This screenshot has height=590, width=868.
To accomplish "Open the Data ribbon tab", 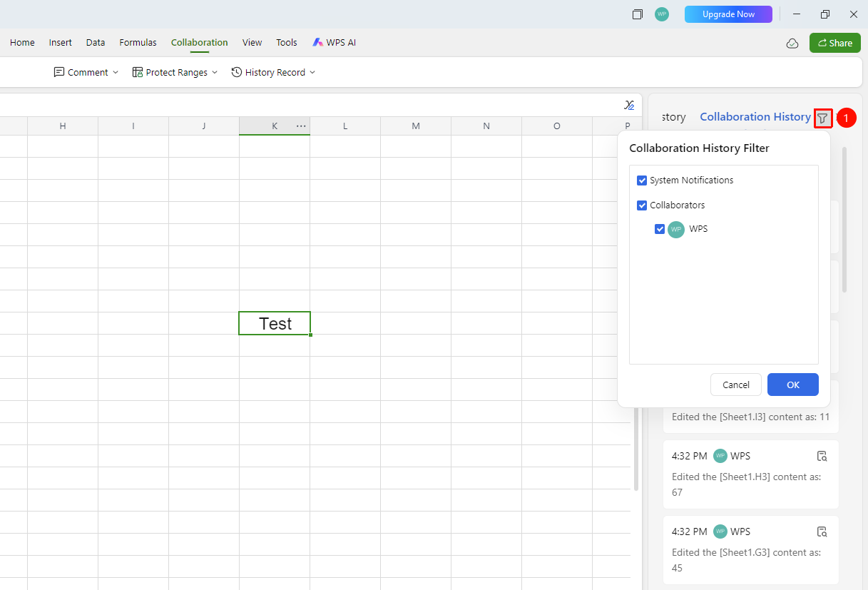I will click(x=96, y=43).
